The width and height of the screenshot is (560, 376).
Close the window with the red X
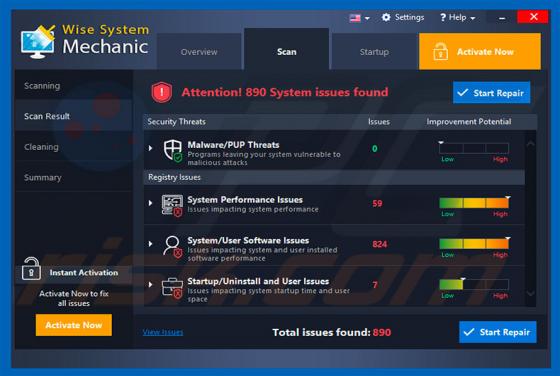click(x=533, y=17)
